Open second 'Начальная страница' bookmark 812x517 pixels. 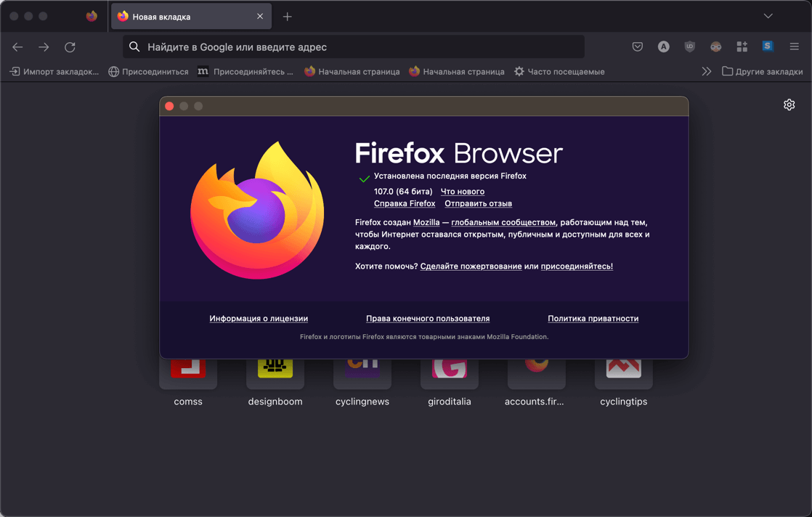pos(456,71)
